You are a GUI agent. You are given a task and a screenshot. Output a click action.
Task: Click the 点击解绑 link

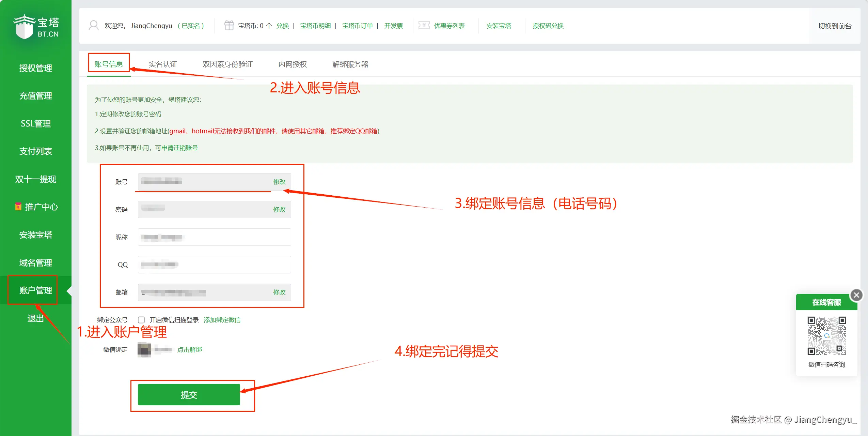point(189,349)
